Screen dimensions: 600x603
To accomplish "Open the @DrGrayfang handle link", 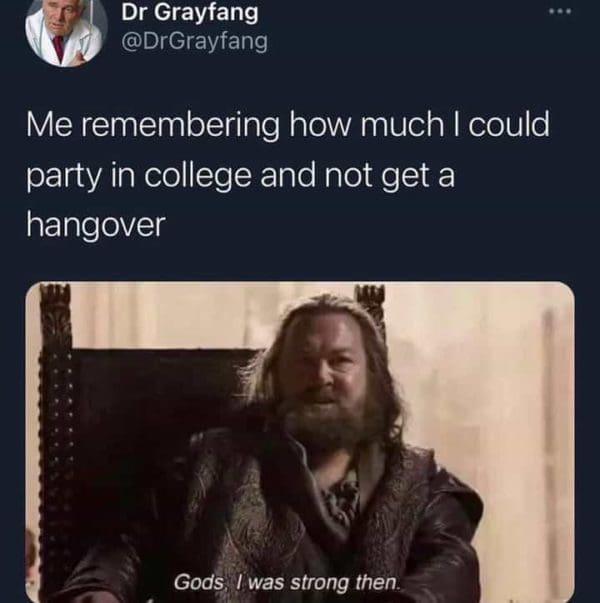I will coord(194,41).
